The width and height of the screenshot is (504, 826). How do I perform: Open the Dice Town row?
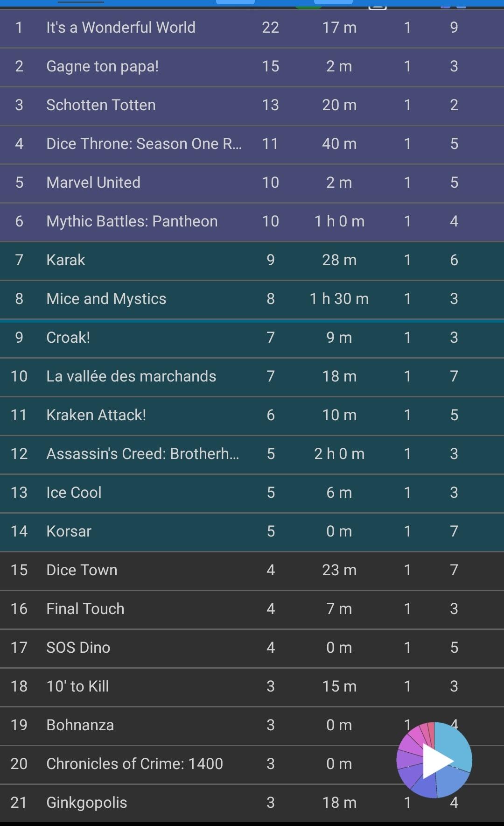point(252,571)
